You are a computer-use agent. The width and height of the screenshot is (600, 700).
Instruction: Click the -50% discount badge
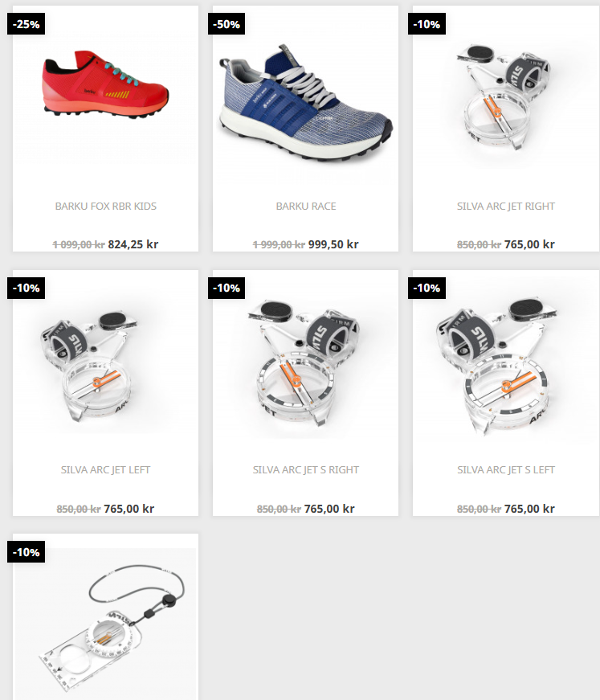tap(227, 24)
